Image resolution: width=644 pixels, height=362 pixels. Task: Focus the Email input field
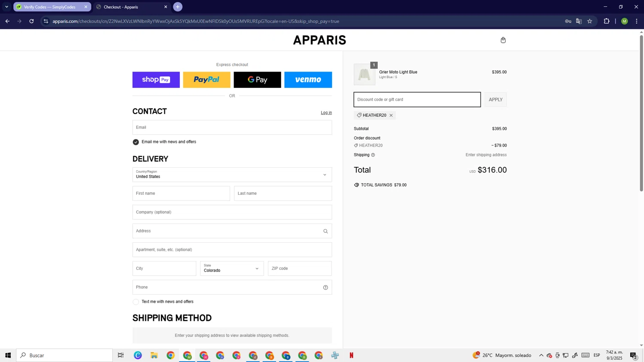click(232, 127)
